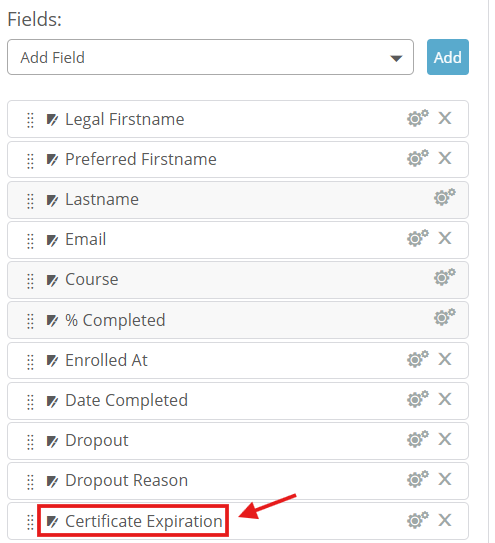Screen dimensions: 495x543
Task: Open settings gear for Legal Firstname field
Action: click(x=418, y=118)
